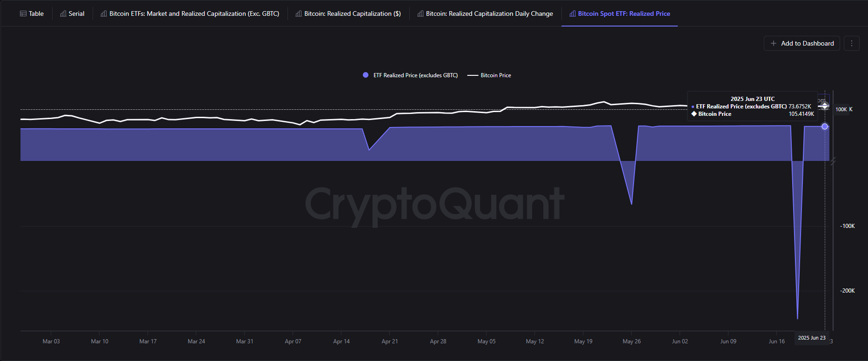Click the 100K y-axis price label
868x361 pixels.
[841, 110]
